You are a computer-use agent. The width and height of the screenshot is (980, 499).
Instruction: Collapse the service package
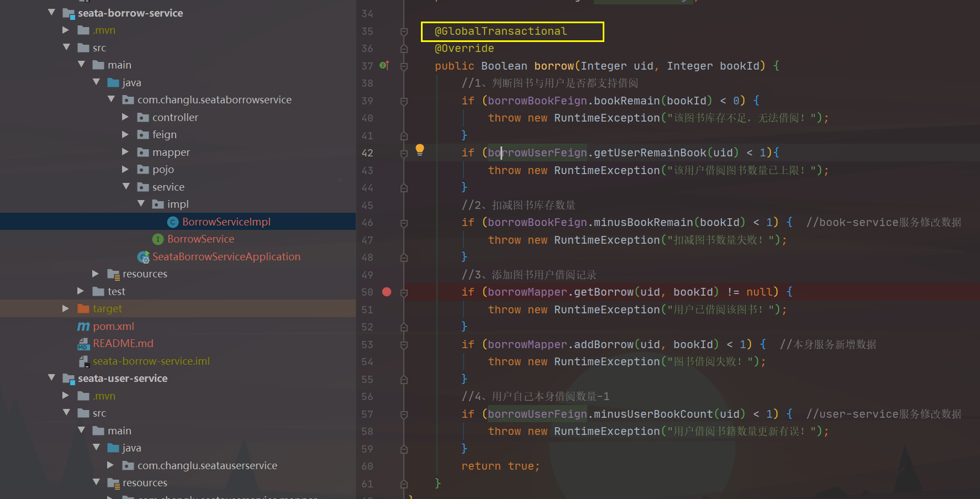pyautogui.click(x=127, y=187)
